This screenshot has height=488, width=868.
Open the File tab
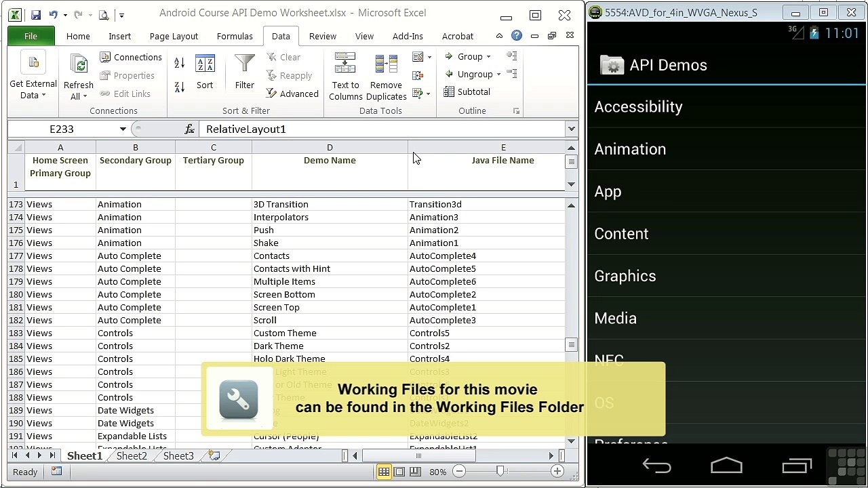(x=31, y=36)
